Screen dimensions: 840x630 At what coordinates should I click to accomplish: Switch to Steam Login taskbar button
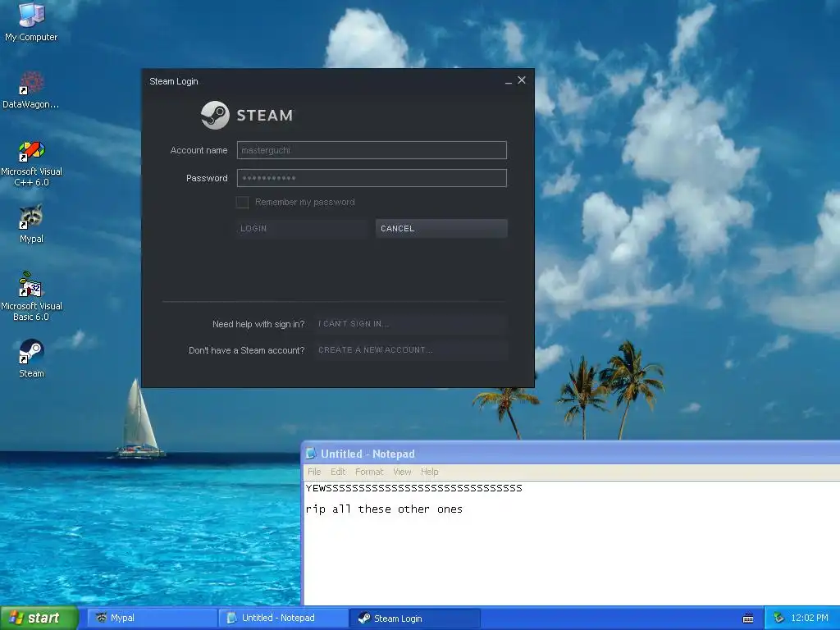(415, 619)
